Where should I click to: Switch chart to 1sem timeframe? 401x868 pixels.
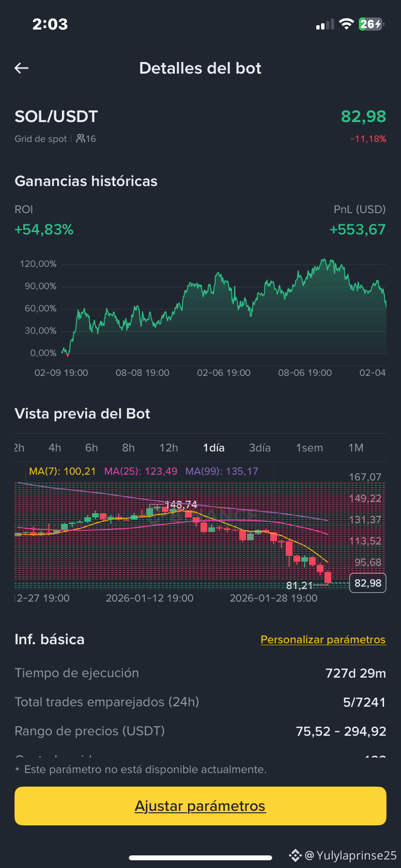pos(309,448)
